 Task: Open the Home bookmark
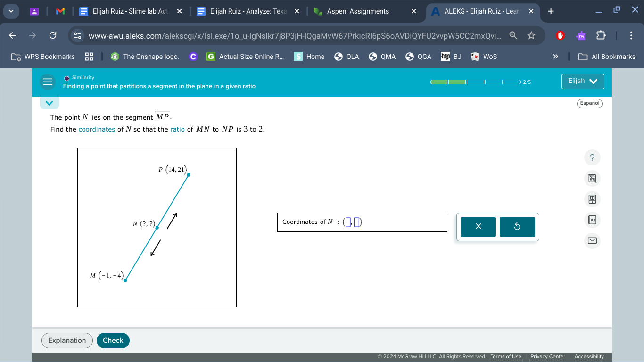[x=309, y=57]
